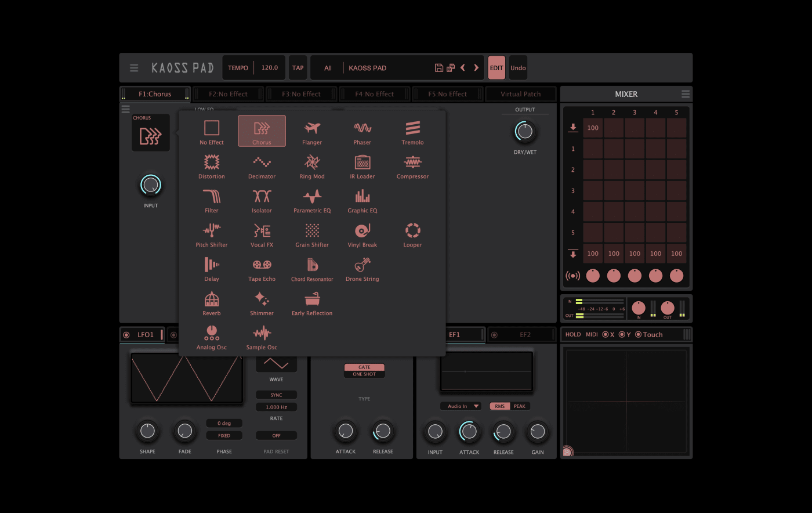Switch to the F2:No Effect tab

coord(228,94)
